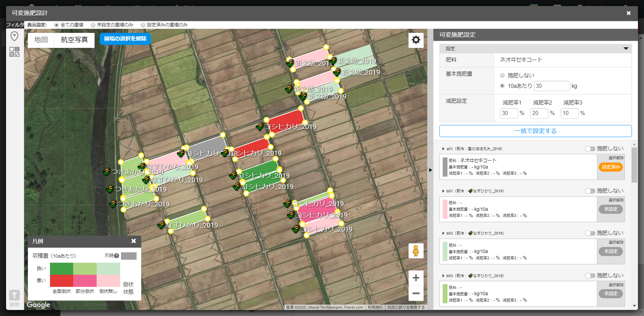Collapse the 設定 section dropdown arrow

(626, 49)
